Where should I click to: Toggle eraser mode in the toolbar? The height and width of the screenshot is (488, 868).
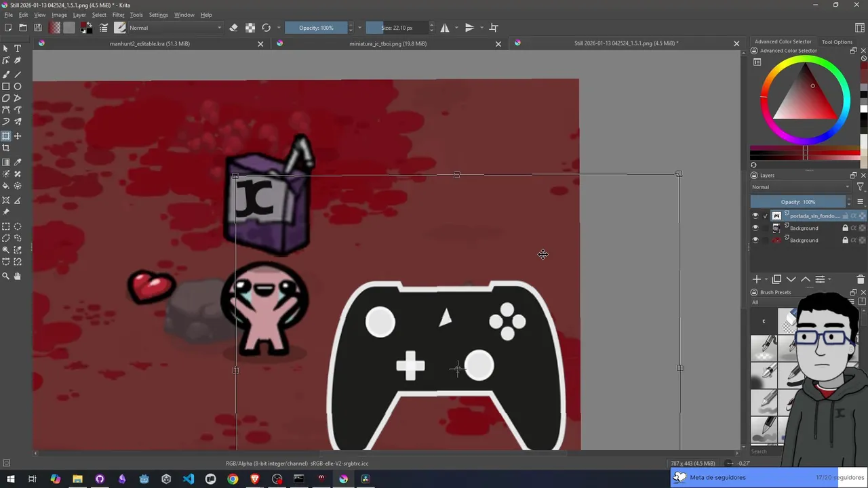(x=233, y=28)
